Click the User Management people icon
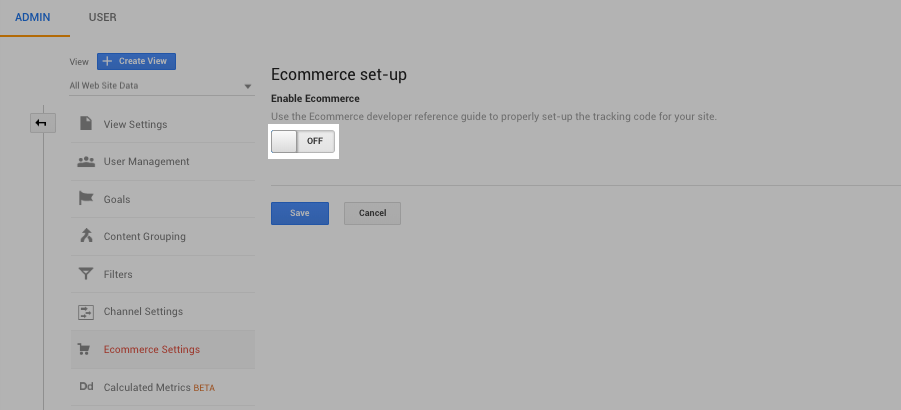The height and width of the screenshot is (410, 901). tap(86, 161)
